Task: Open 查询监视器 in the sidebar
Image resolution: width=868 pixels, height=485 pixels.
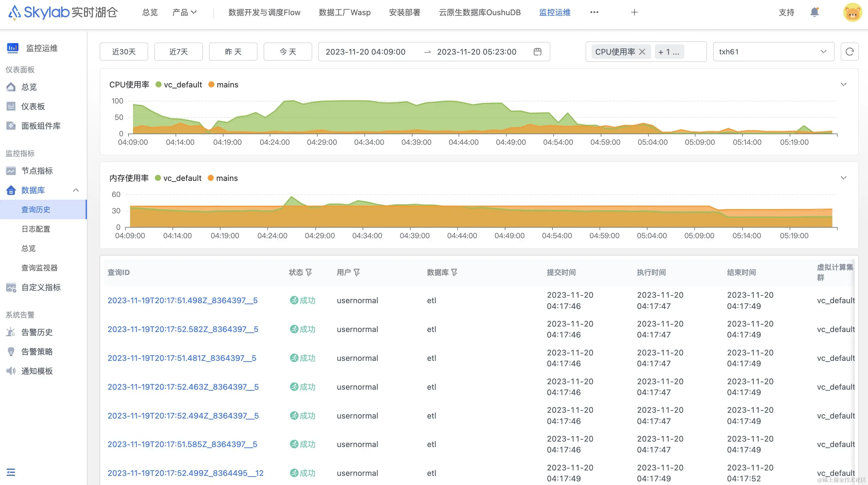Action: [39, 267]
